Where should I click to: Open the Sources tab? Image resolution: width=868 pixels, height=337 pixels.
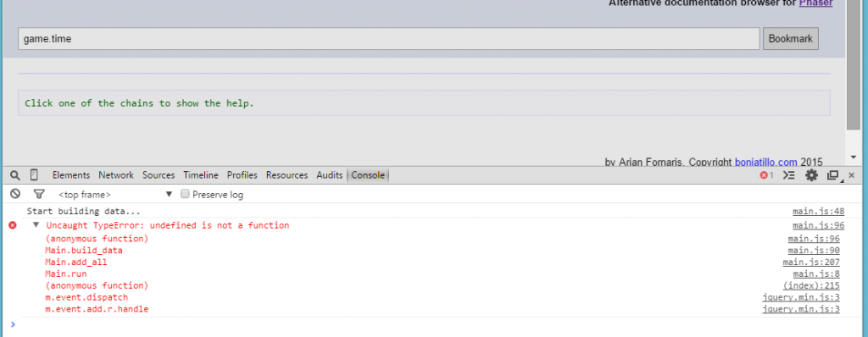click(159, 175)
